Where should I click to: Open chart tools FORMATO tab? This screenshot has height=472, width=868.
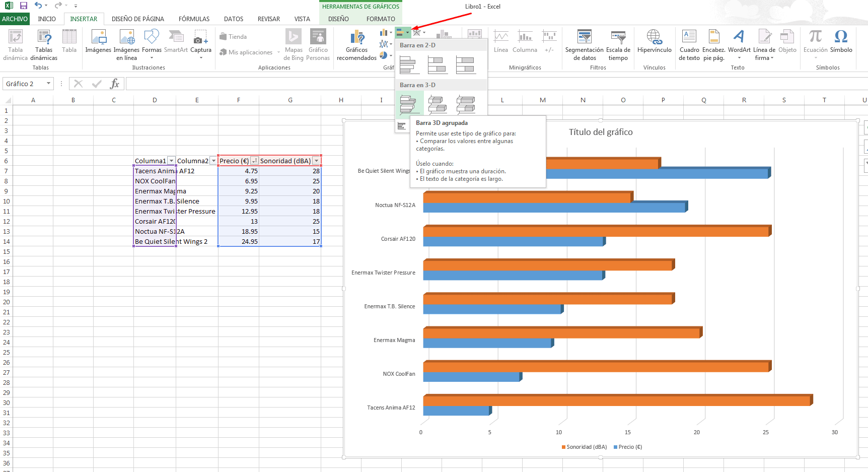point(381,19)
